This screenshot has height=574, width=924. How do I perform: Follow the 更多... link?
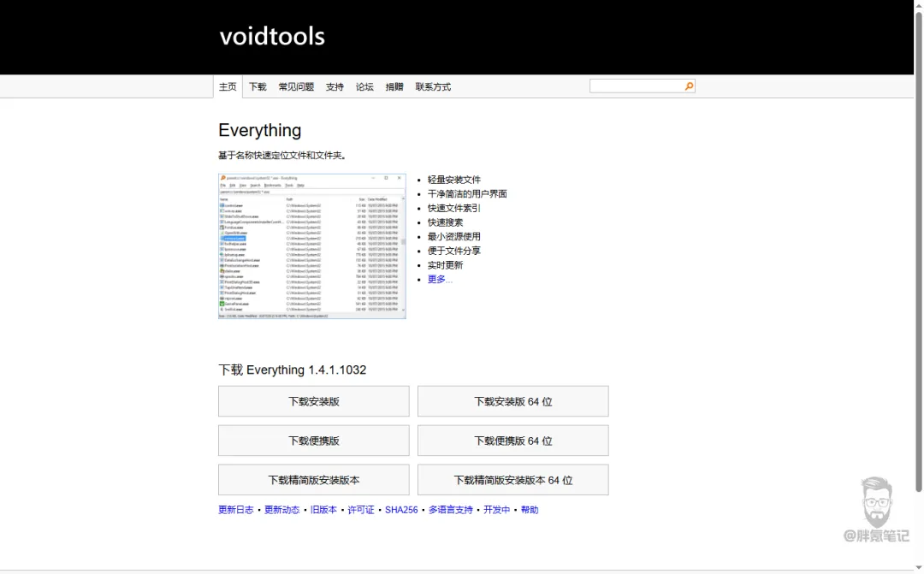[x=440, y=280]
